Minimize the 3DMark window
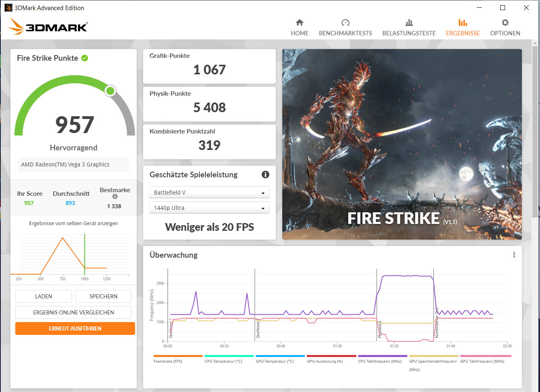 (479, 8)
